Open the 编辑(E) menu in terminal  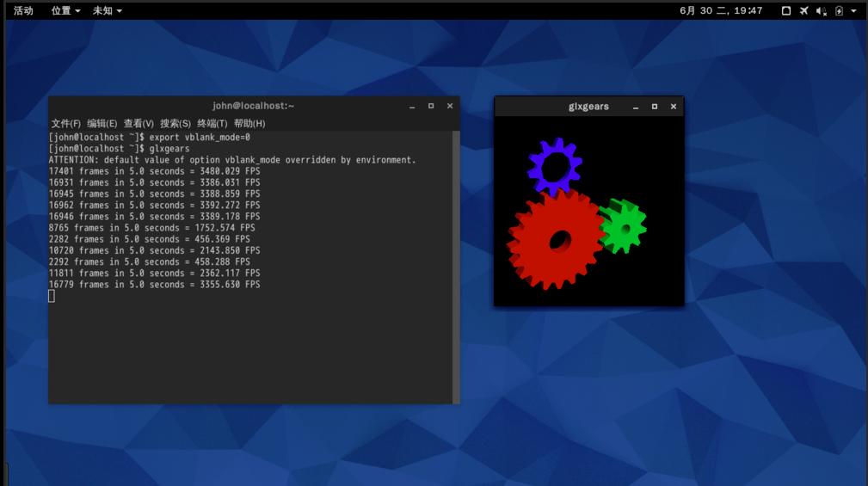102,124
